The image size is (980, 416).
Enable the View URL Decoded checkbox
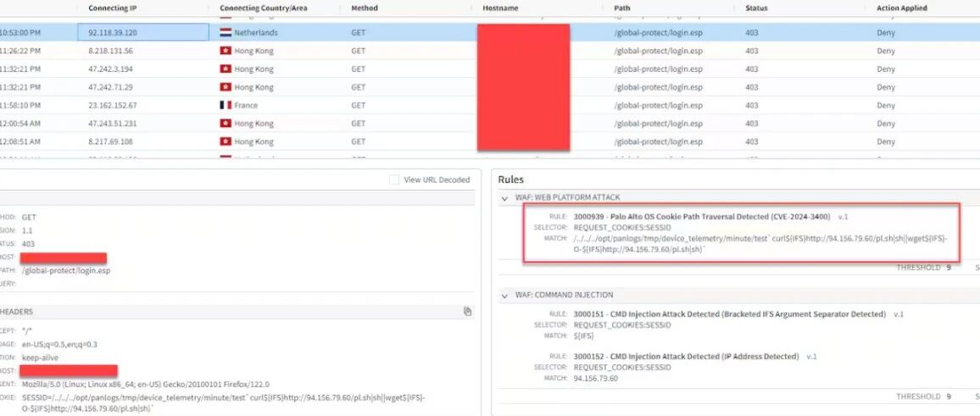tap(393, 180)
